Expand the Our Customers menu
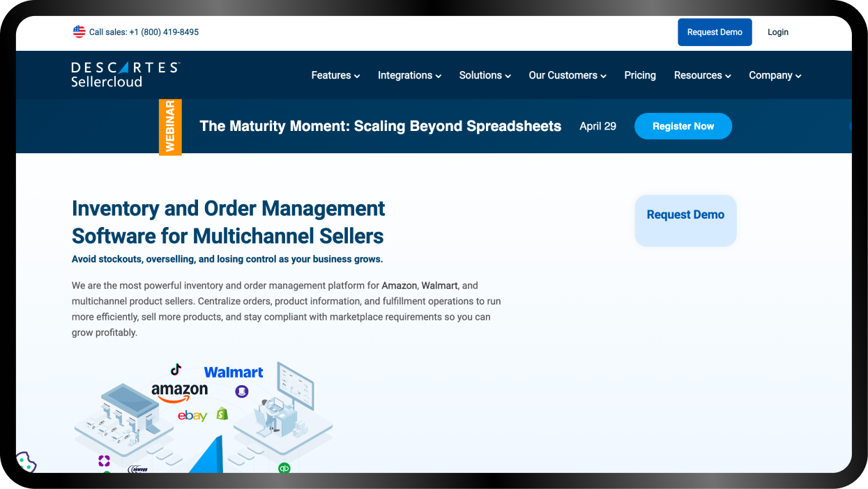Screen dimensions: 868x489 tap(568, 75)
